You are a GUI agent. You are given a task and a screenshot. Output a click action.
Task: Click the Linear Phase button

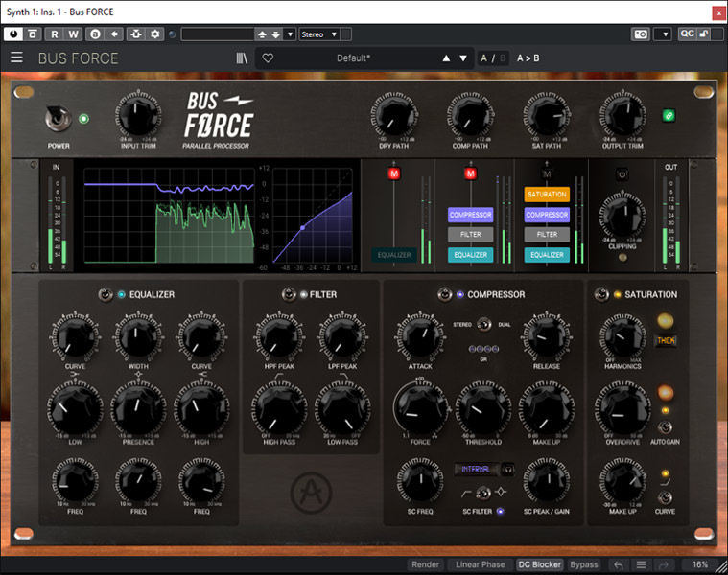pyautogui.click(x=481, y=564)
